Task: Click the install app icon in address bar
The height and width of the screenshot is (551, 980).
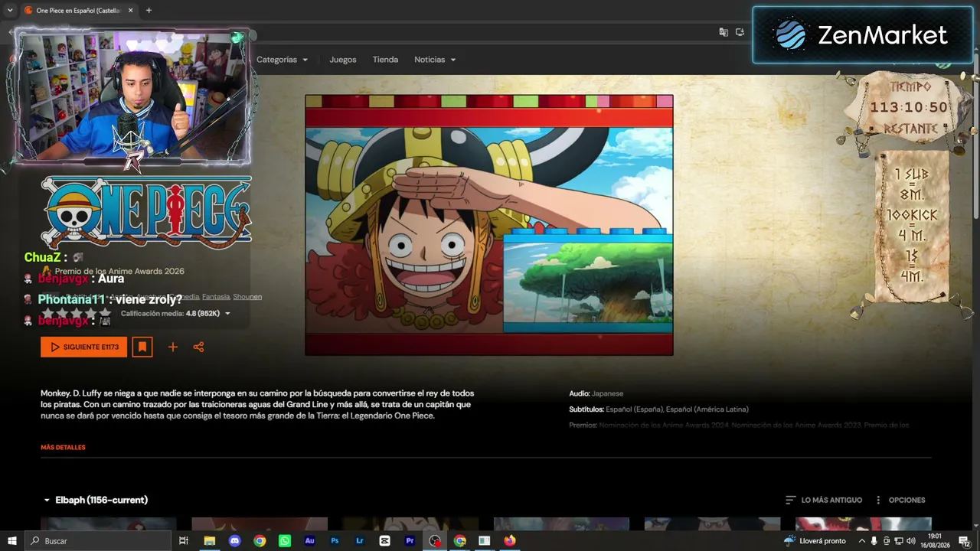Action: tap(740, 32)
